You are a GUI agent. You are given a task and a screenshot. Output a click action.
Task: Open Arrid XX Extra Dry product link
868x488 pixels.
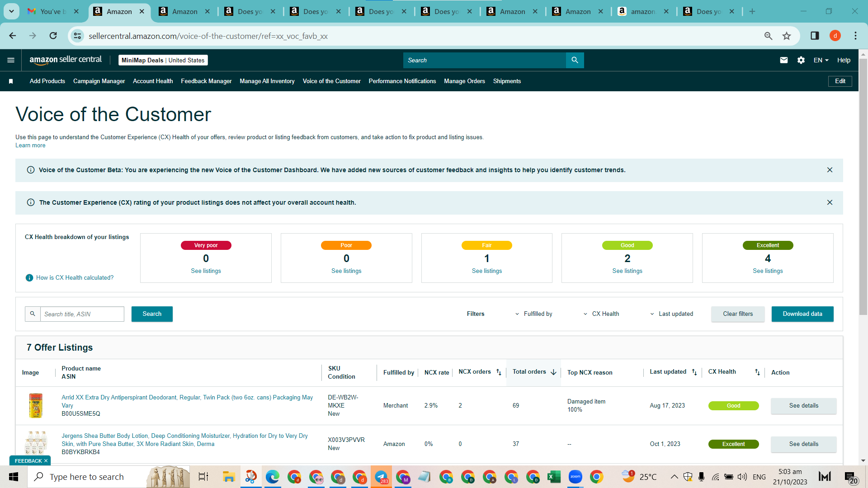[x=187, y=401]
